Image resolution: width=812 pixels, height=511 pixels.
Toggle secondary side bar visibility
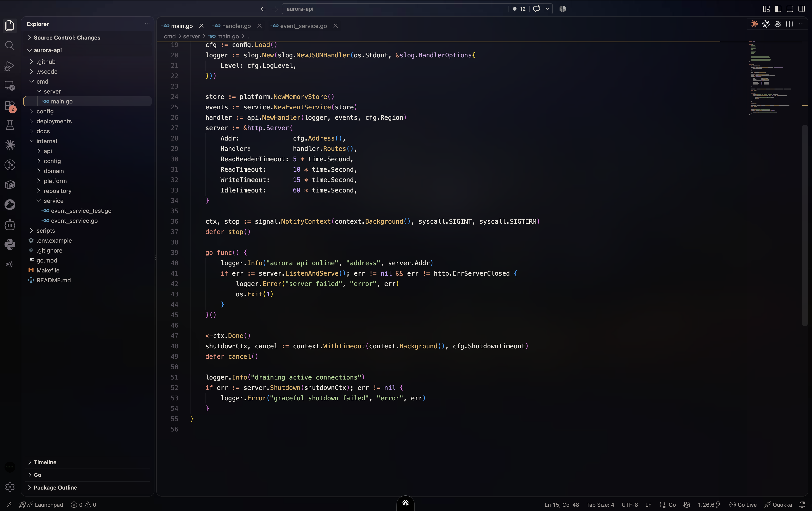[x=802, y=9]
